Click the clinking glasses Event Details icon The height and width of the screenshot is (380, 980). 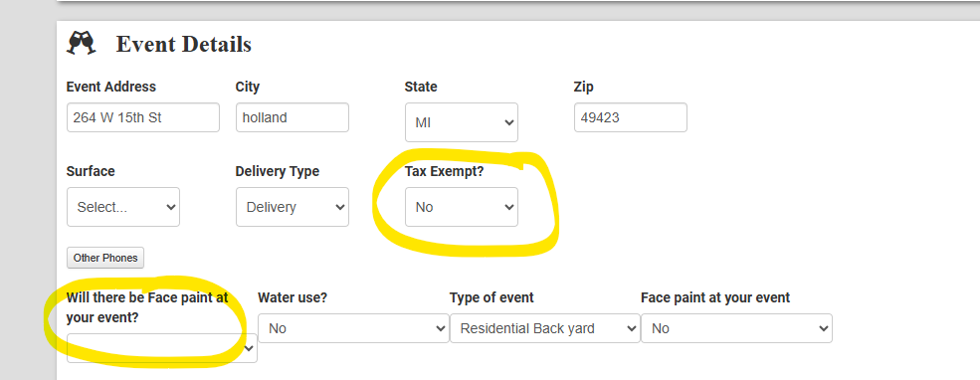82,44
